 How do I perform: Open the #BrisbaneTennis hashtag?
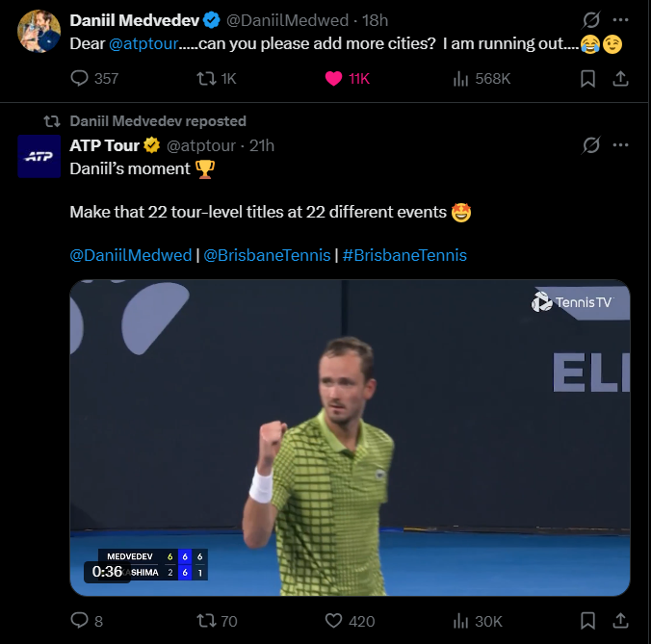click(404, 255)
